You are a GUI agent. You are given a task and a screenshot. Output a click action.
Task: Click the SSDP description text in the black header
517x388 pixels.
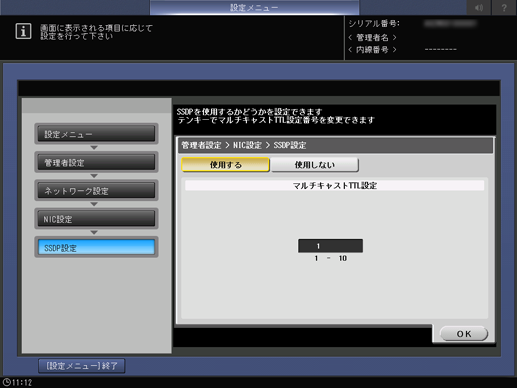coord(276,116)
